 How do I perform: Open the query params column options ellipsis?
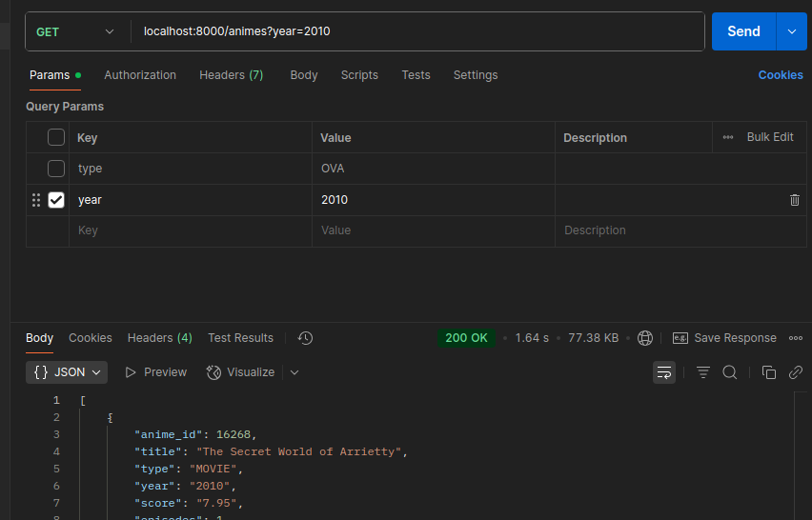[x=727, y=137]
